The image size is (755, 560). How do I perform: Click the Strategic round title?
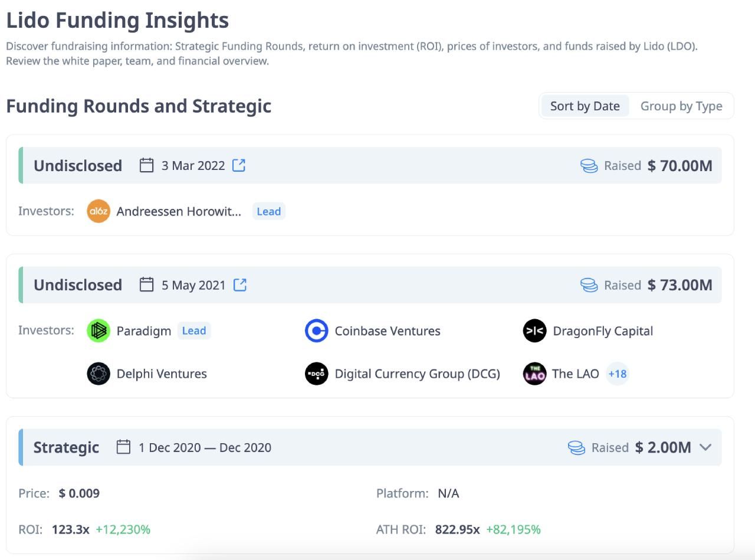pos(66,447)
